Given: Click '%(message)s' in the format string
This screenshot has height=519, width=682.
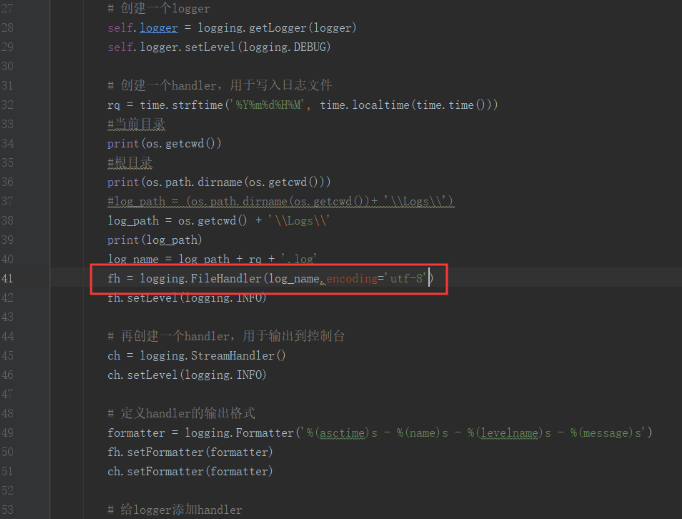Looking at the screenshot, I should (x=605, y=433).
